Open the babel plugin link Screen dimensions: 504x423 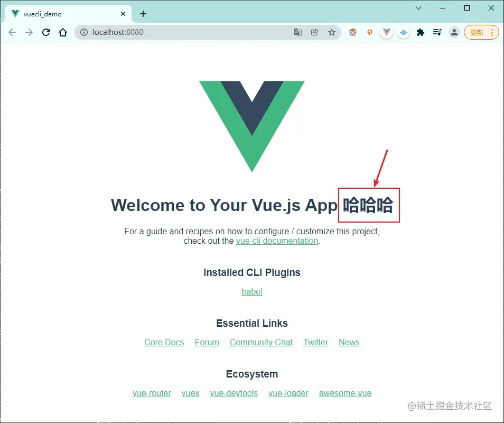(252, 291)
